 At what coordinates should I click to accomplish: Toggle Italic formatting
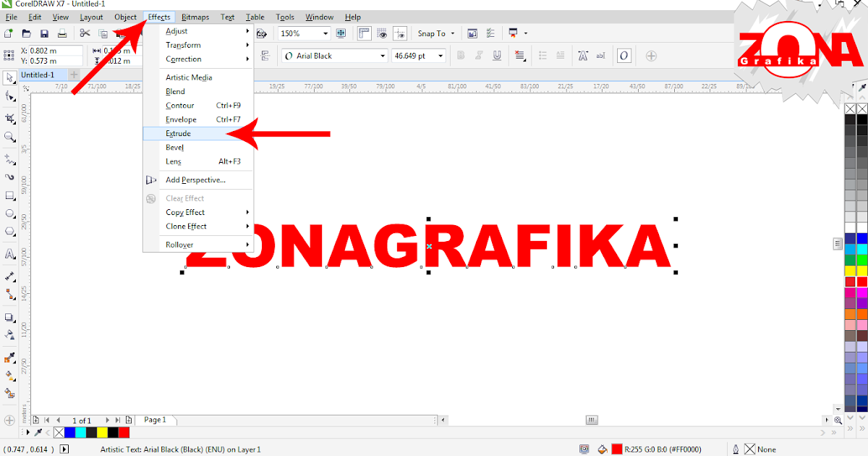pyautogui.click(x=478, y=56)
